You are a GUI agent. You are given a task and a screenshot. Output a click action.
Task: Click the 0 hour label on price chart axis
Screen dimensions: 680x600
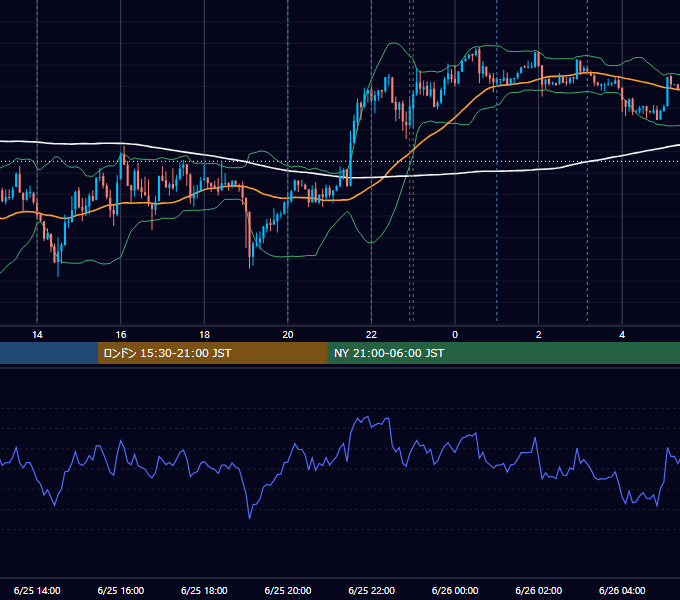(455, 335)
